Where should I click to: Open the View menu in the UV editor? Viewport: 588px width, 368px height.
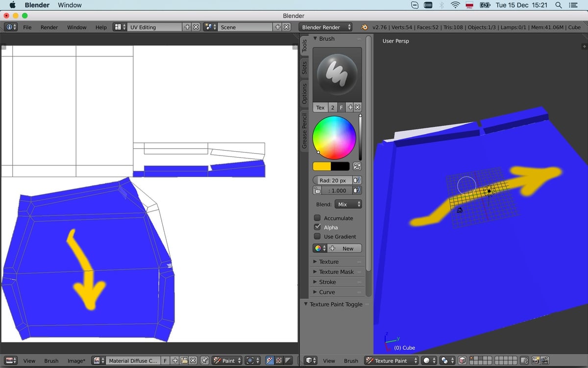[29, 361]
